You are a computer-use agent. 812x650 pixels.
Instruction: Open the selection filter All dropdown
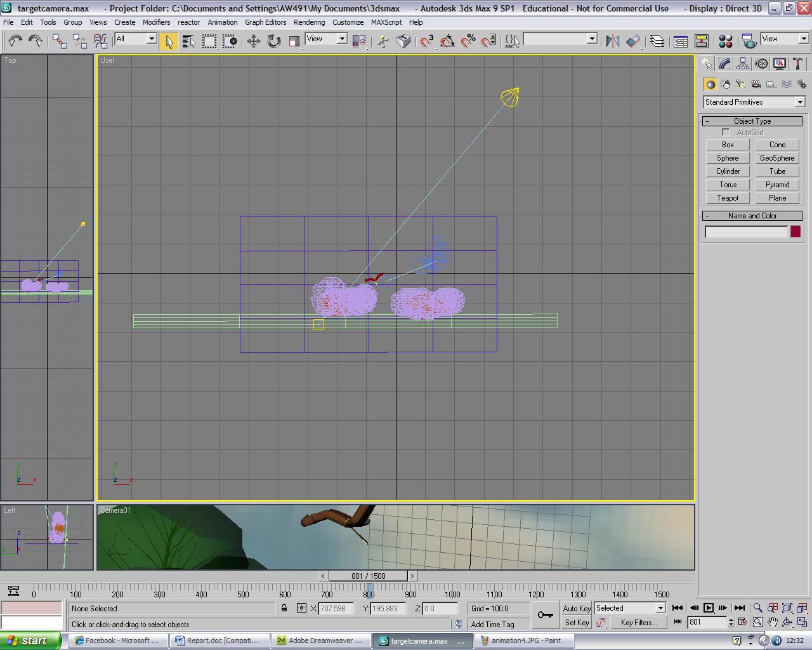click(x=134, y=39)
